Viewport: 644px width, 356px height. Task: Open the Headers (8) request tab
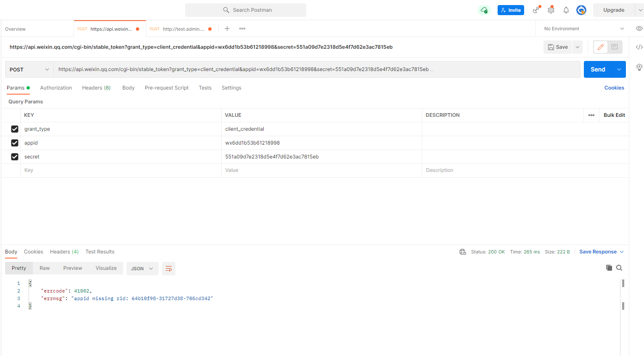pyautogui.click(x=96, y=88)
